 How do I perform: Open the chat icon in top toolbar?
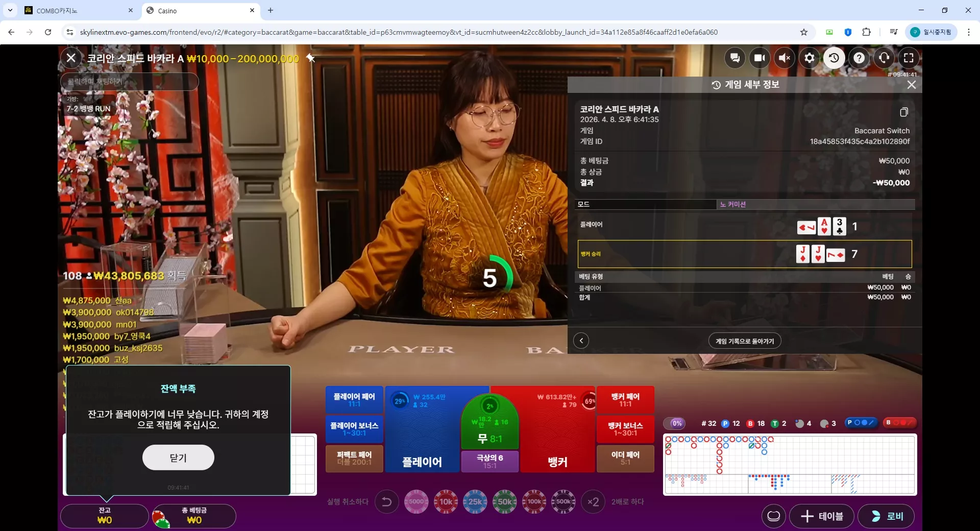pyautogui.click(x=735, y=58)
